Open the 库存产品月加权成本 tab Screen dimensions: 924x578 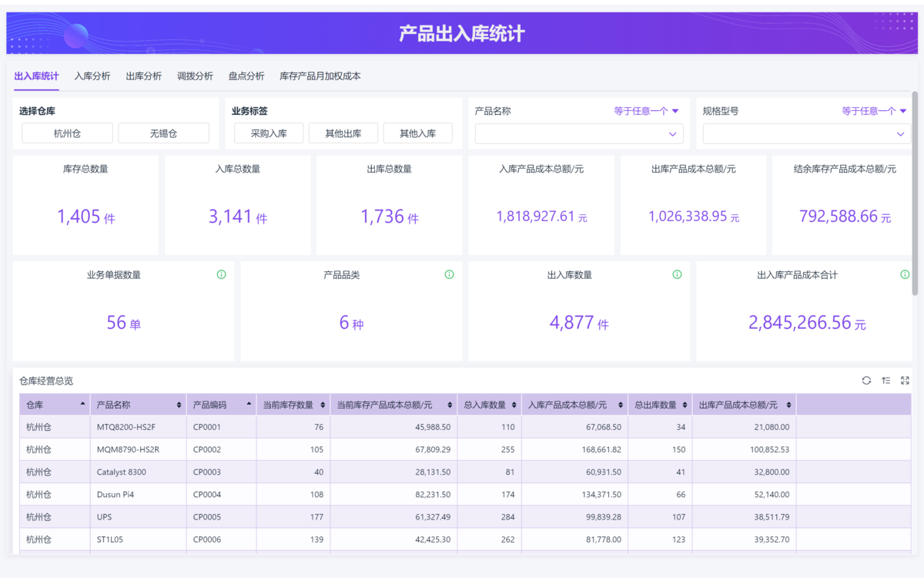(320, 76)
